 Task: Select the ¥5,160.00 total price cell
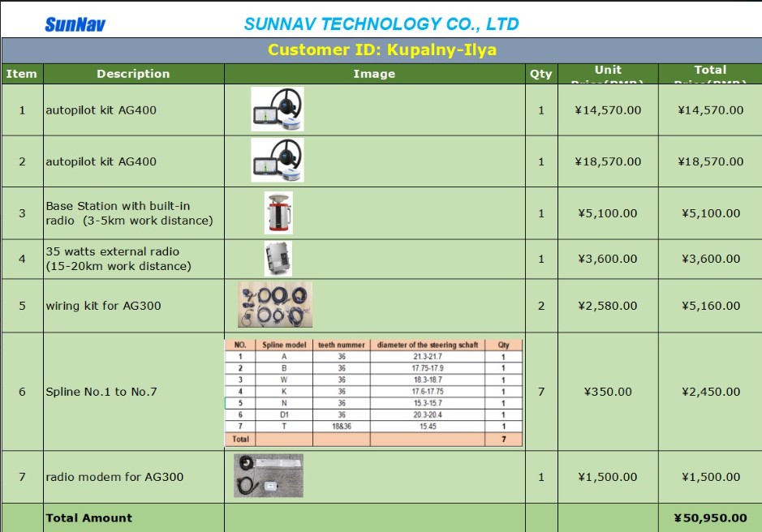[x=710, y=306]
